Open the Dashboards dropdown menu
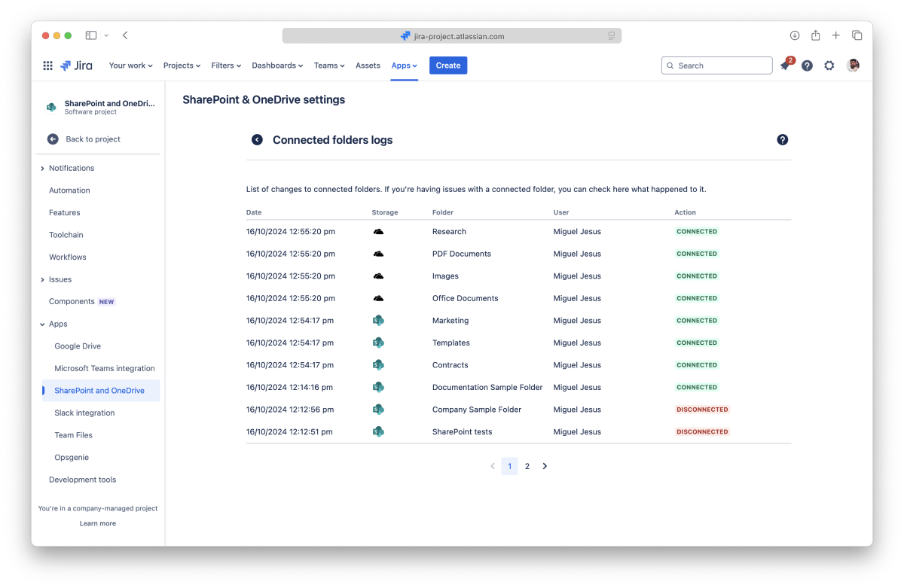The height and width of the screenshot is (588, 904). click(276, 66)
